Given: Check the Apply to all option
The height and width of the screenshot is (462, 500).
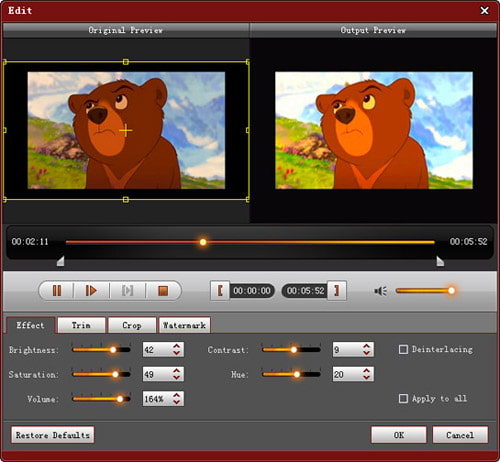Looking at the screenshot, I should coord(403,398).
